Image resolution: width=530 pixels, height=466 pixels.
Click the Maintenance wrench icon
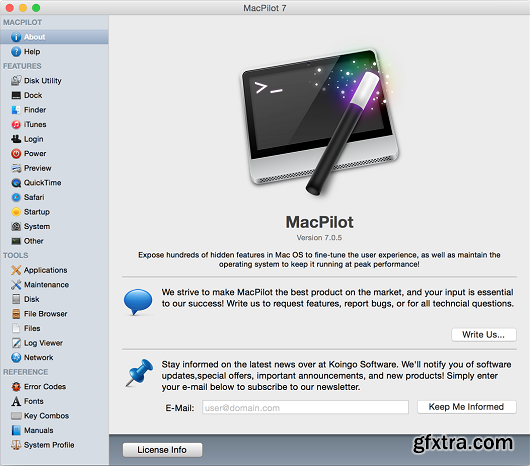point(16,285)
